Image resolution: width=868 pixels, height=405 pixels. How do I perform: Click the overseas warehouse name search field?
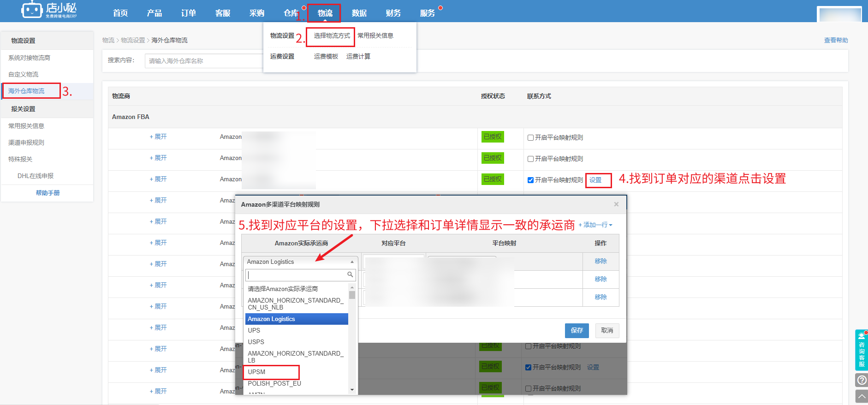point(204,61)
